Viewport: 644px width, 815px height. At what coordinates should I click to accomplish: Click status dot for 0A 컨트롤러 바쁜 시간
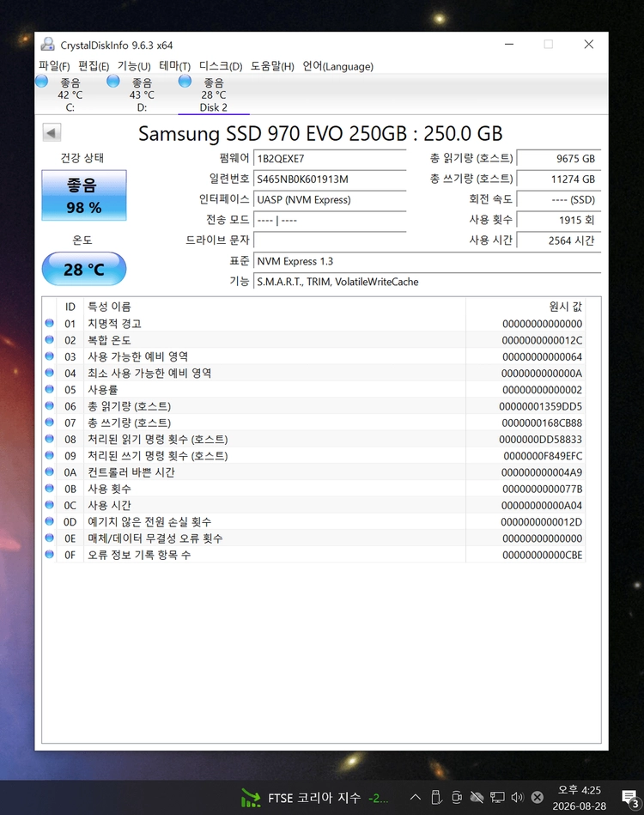(50, 472)
